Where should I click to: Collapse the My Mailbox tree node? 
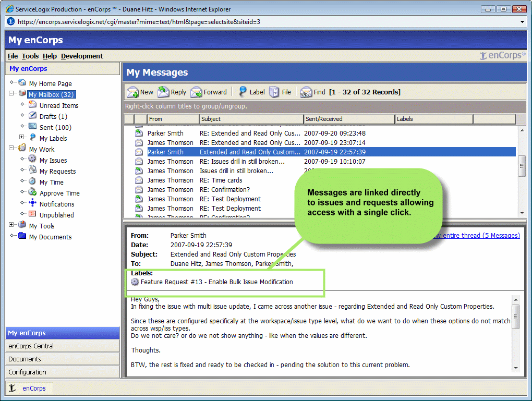click(x=11, y=93)
